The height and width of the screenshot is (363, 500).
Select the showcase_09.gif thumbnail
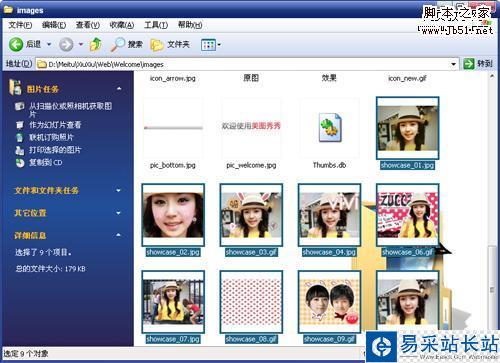coord(329,302)
